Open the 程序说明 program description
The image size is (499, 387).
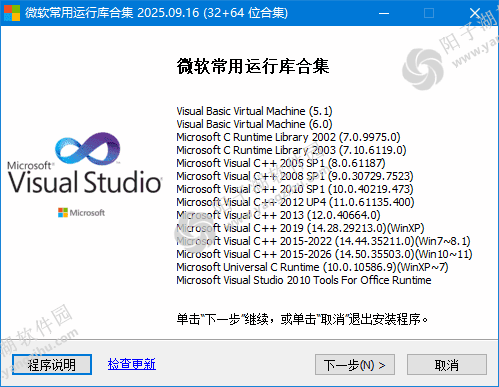pos(52,365)
